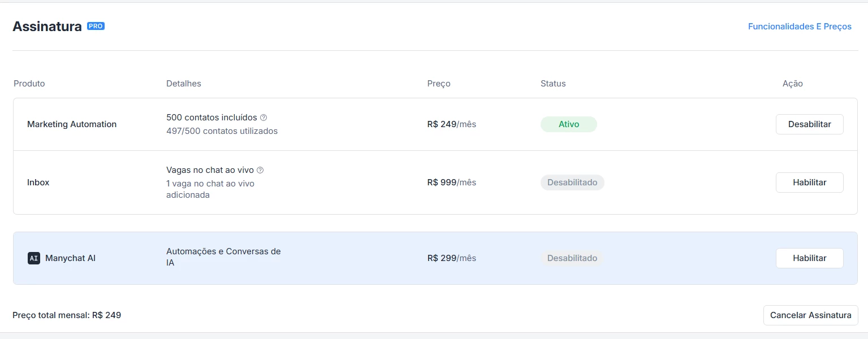Click the Vagas no chat ao vivo label
Viewport: 868px width, 339px height.
point(210,170)
